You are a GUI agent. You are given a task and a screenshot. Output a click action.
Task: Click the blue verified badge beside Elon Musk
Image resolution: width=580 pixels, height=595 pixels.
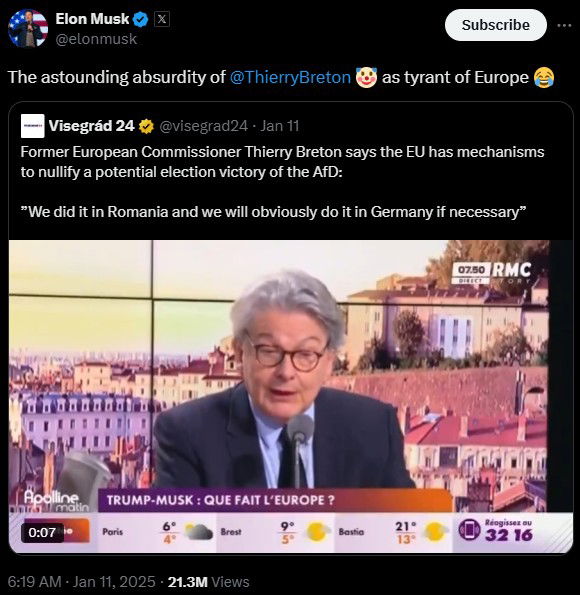[x=141, y=19]
